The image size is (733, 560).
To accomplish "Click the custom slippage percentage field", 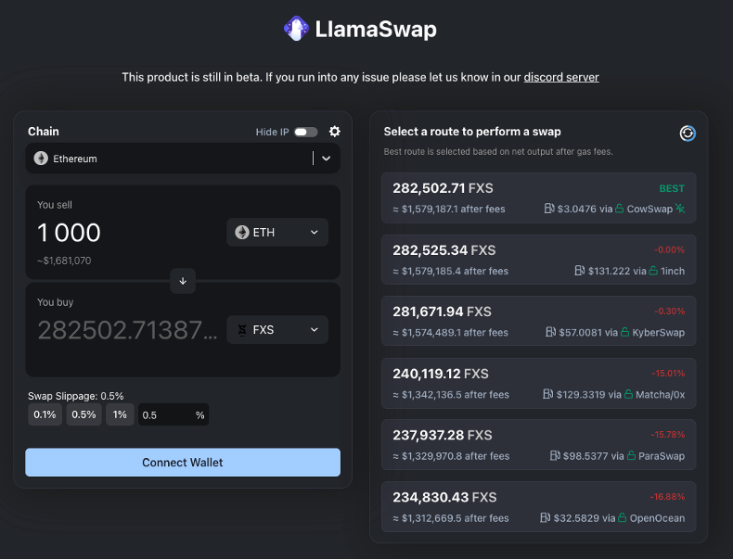I will coord(165,414).
